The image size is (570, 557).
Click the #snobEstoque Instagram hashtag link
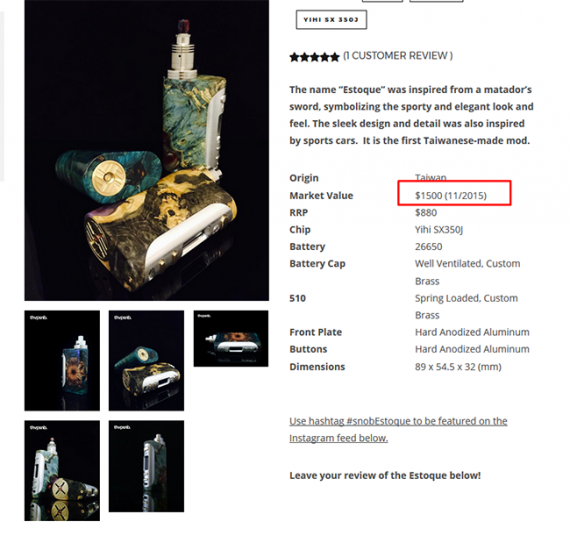[x=398, y=429]
